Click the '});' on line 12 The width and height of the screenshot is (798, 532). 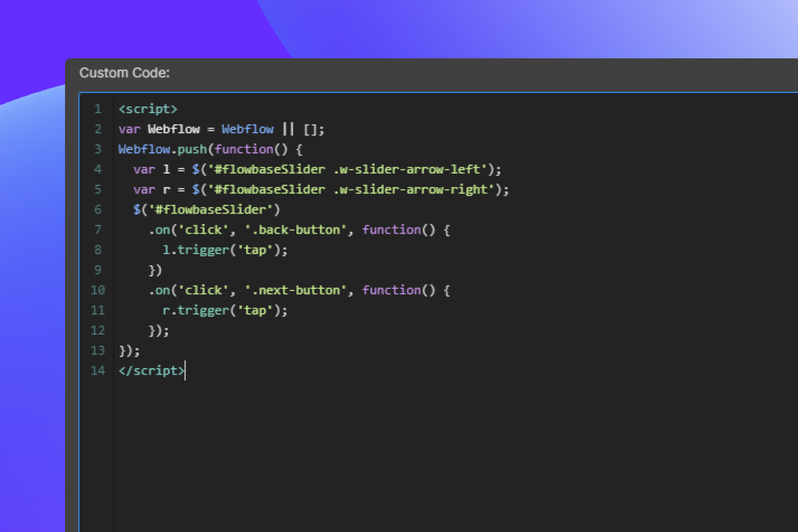coord(159,330)
